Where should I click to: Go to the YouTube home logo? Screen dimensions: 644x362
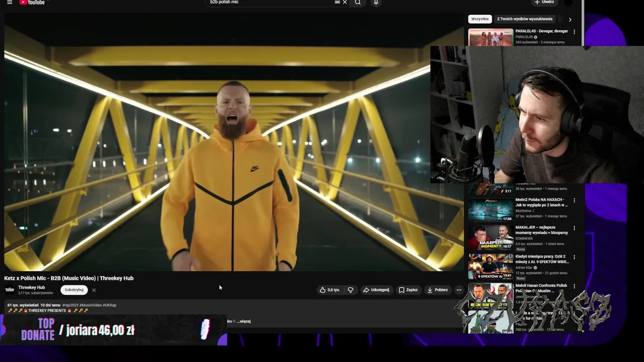point(32,3)
